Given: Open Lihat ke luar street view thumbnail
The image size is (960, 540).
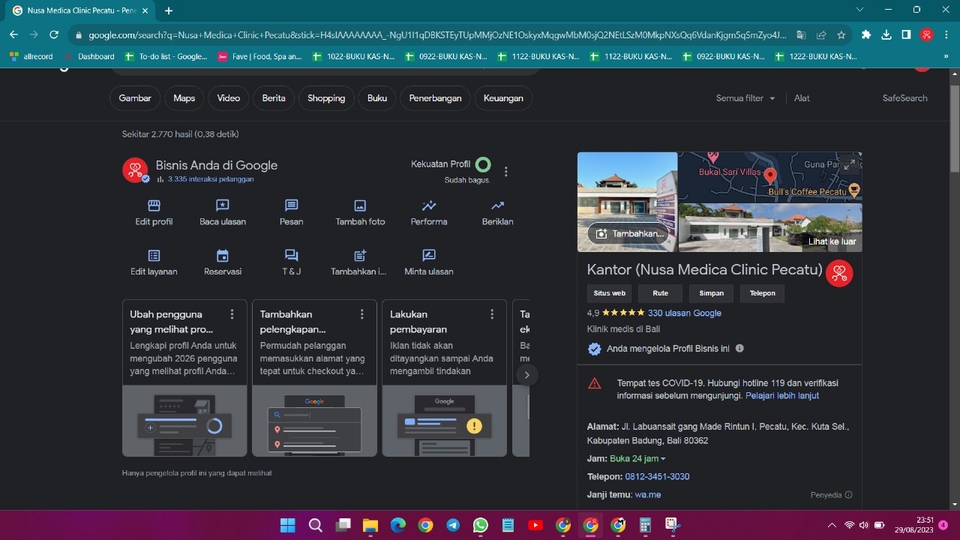Looking at the screenshot, I should [x=770, y=228].
